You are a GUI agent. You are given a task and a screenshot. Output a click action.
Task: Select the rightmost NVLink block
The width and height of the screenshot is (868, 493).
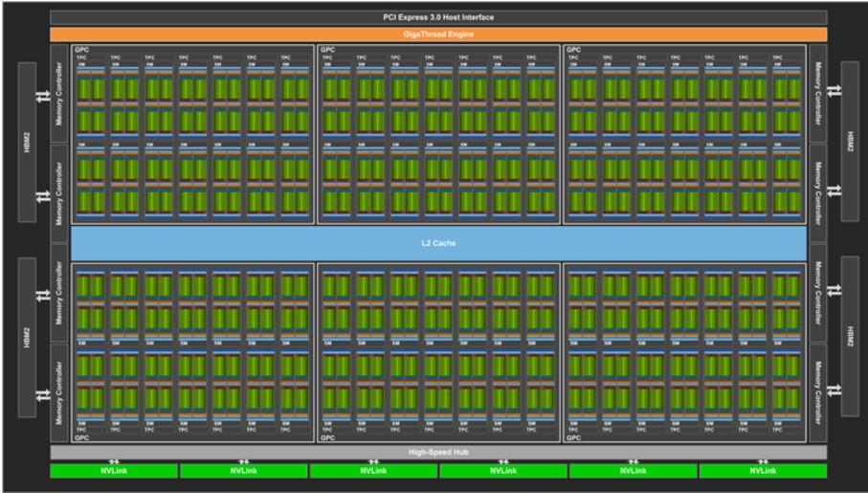[x=763, y=470]
